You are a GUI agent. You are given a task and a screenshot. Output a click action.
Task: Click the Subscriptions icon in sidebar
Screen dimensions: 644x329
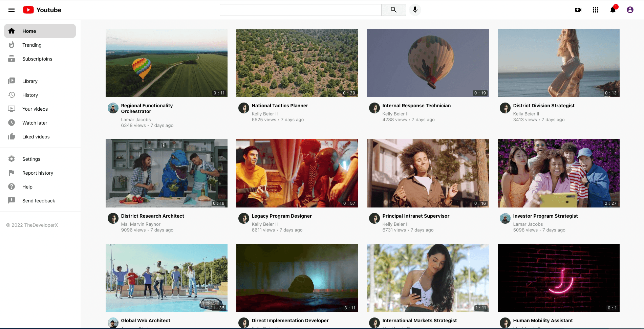pyautogui.click(x=12, y=59)
